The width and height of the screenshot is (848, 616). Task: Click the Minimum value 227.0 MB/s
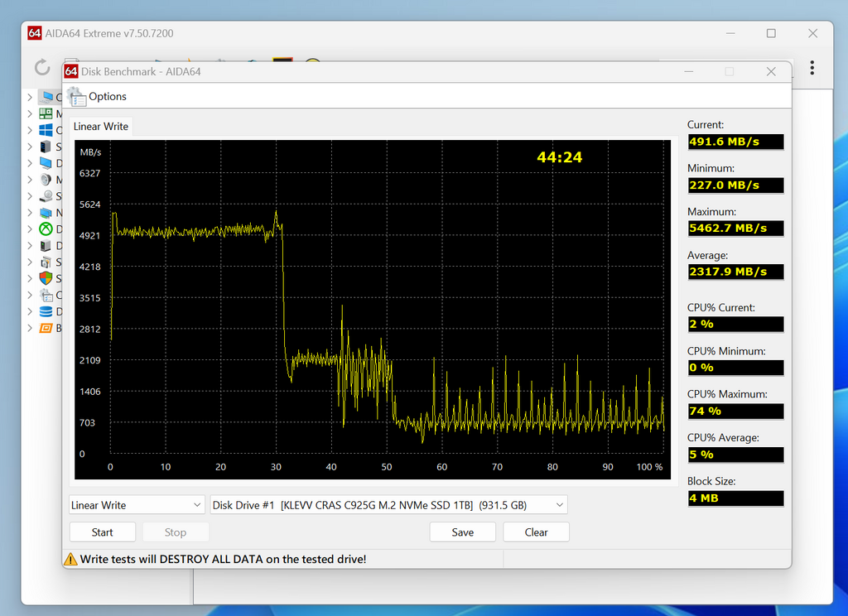tap(735, 185)
